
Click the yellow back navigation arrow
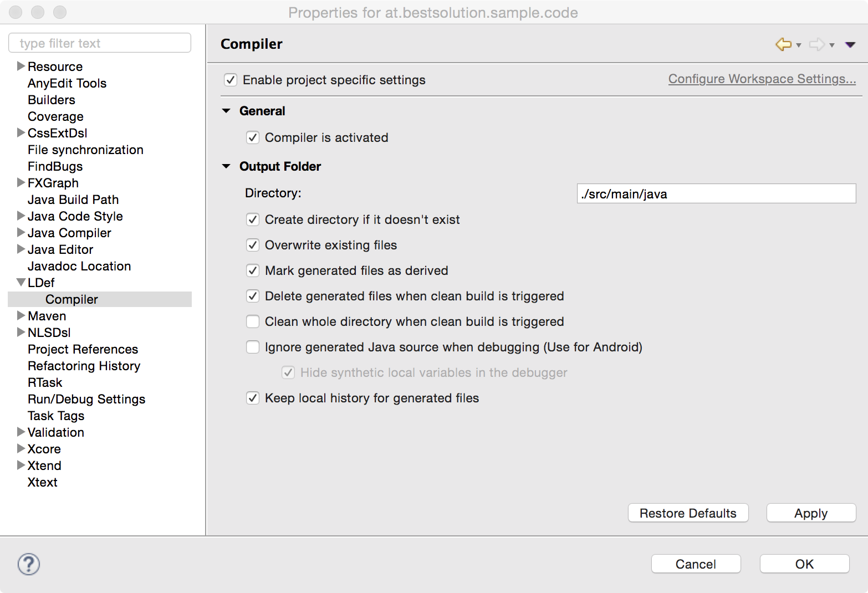pos(783,44)
